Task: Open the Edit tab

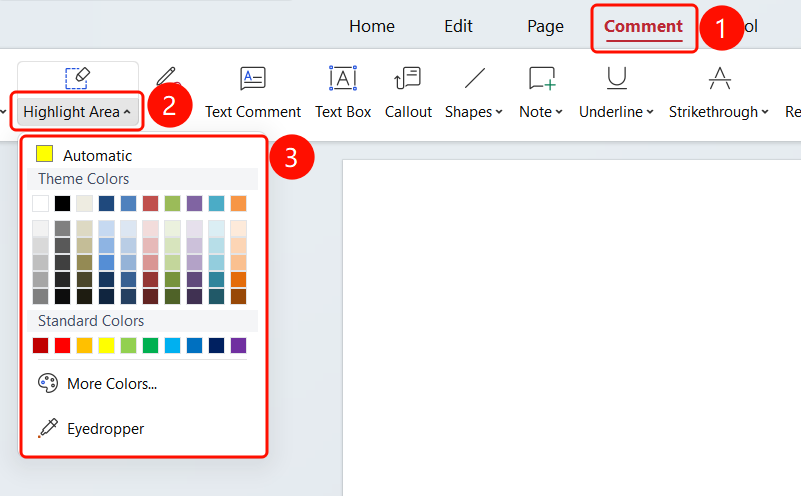Action: 458,26
